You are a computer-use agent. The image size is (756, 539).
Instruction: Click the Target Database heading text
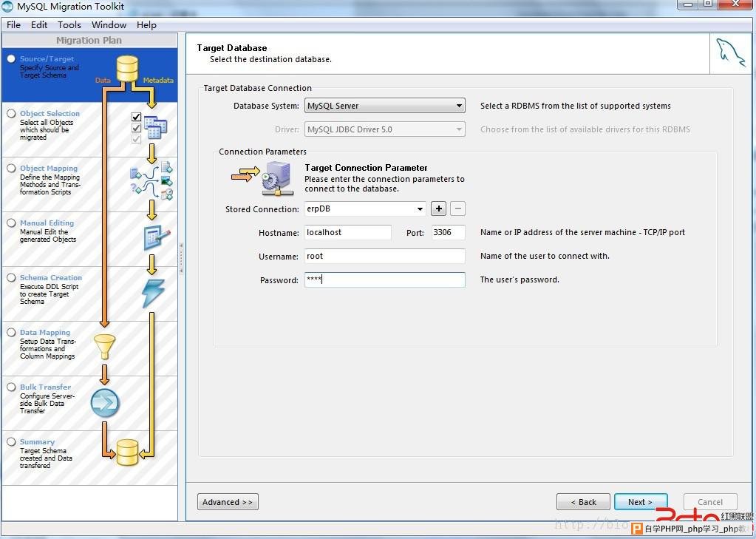coord(232,48)
